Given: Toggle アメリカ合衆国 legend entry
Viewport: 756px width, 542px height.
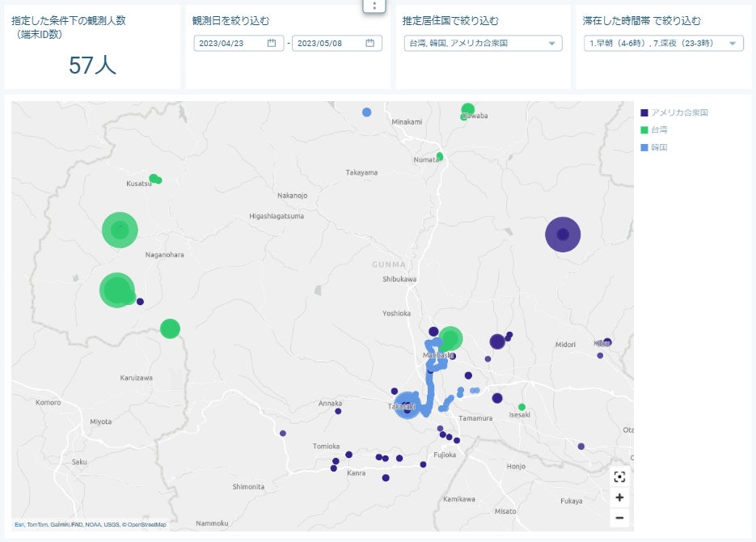Looking at the screenshot, I should pyautogui.click(x=679, y=112).
